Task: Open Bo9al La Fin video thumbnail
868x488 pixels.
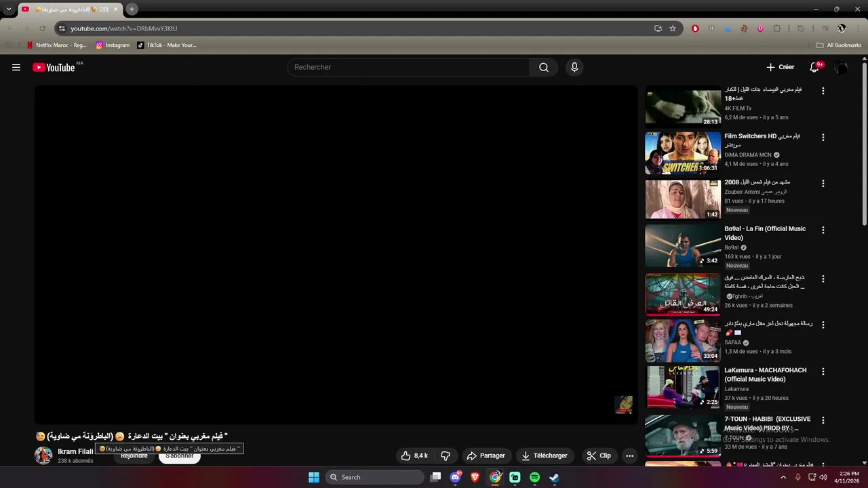Action: click(x=683, y=245)
